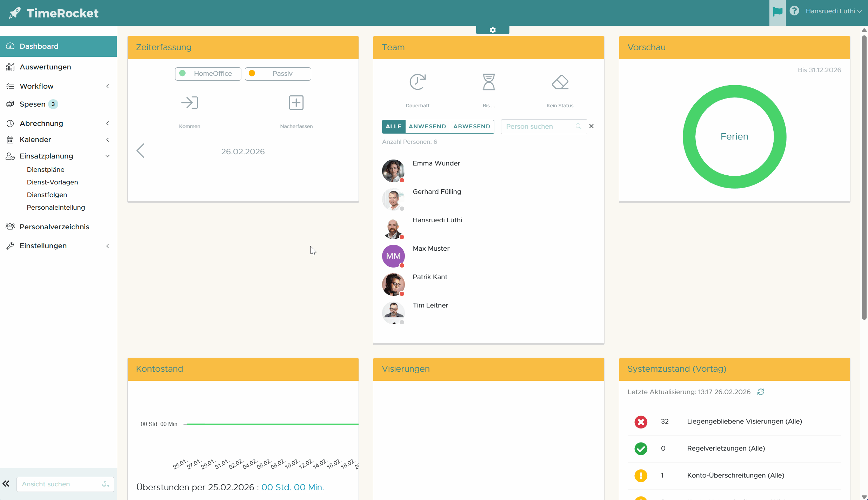Click the Kein Status eraser icon
Viewport: 868px width, 500px height.
(560, 82)
